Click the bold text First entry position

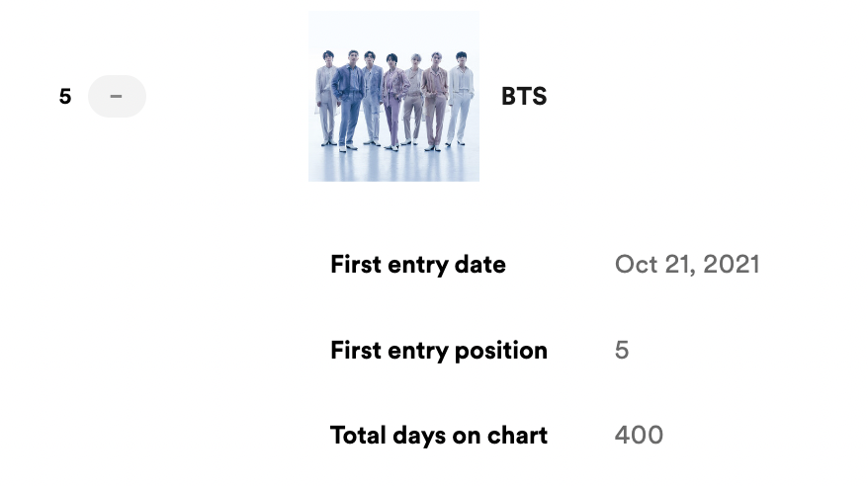click(438, 351)
